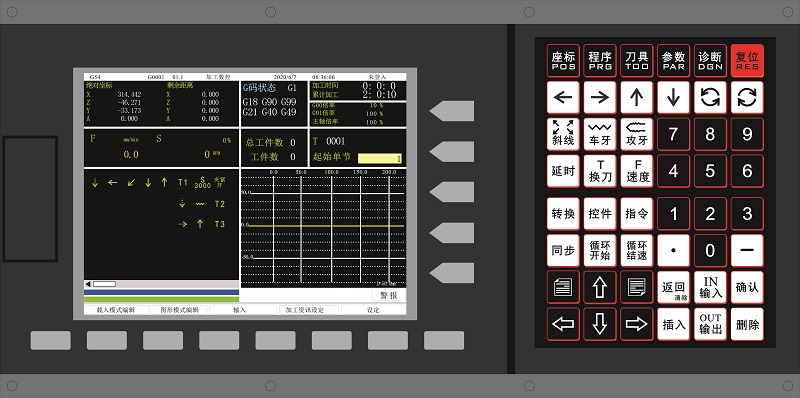Click the outlined up arrow cursor key

coord(599,287)
